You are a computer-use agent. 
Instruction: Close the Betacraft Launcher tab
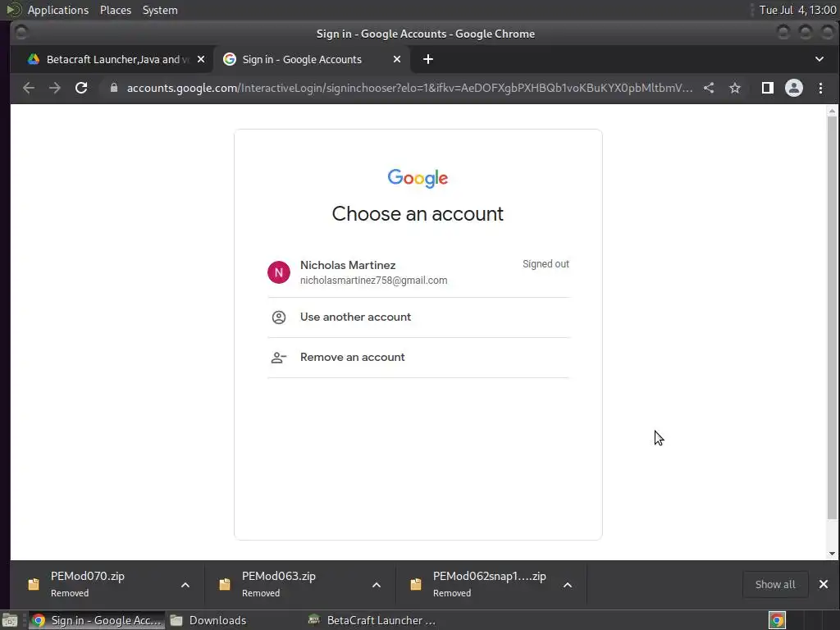pyautogui.click(x=201, y=59)
